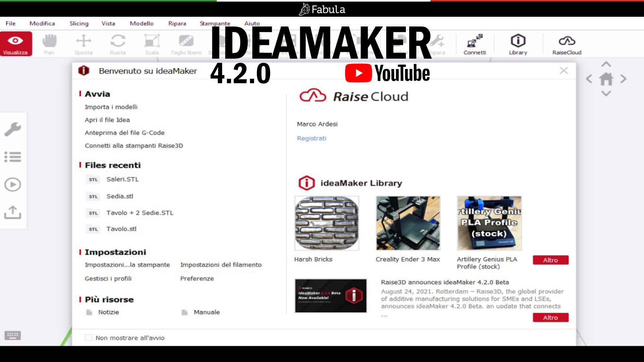Open Manuale resource
644x362 pixels.
[207, 312]
